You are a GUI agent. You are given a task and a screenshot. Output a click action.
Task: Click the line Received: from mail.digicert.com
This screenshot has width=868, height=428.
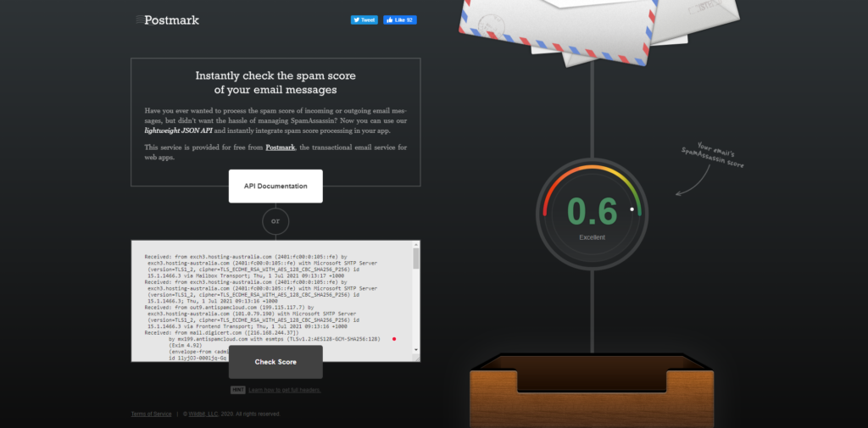(221, 333)
